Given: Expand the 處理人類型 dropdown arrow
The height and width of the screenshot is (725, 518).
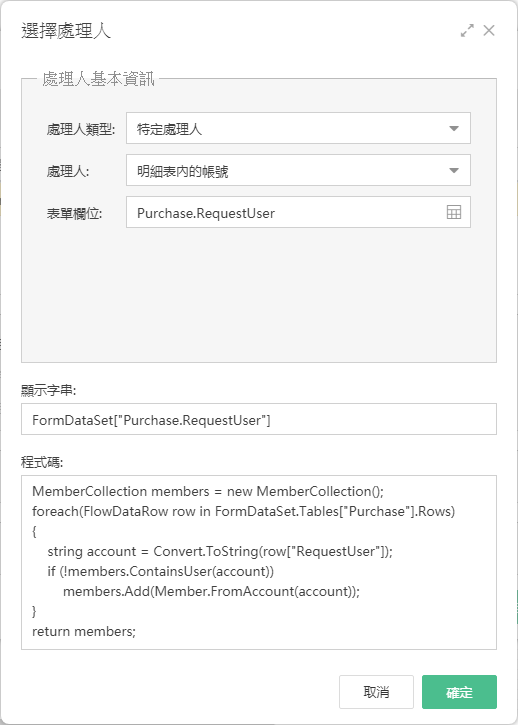Looking at the screenshot, I should pos(454,129).
